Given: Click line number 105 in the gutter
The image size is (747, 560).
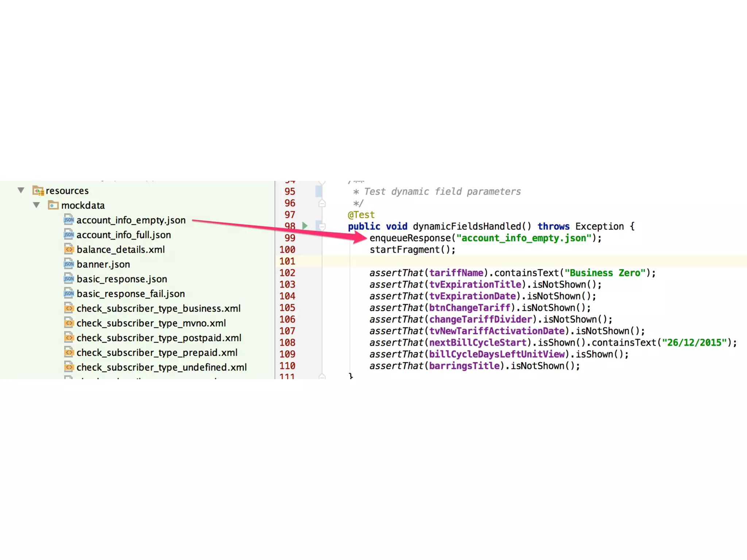Looking at the screenshot, I should tap(287, 308).
